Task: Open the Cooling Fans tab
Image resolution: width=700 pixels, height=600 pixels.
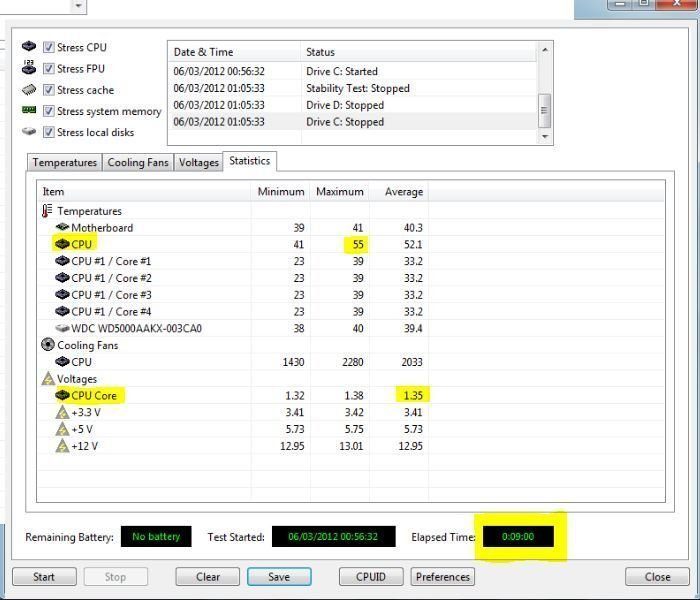Action: click(x=138, y=162)
